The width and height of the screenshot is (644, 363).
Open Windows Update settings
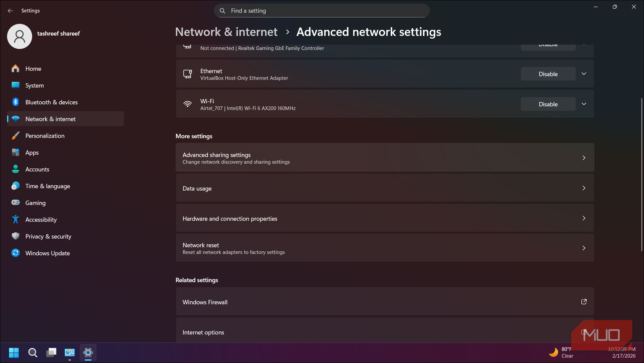65,253
